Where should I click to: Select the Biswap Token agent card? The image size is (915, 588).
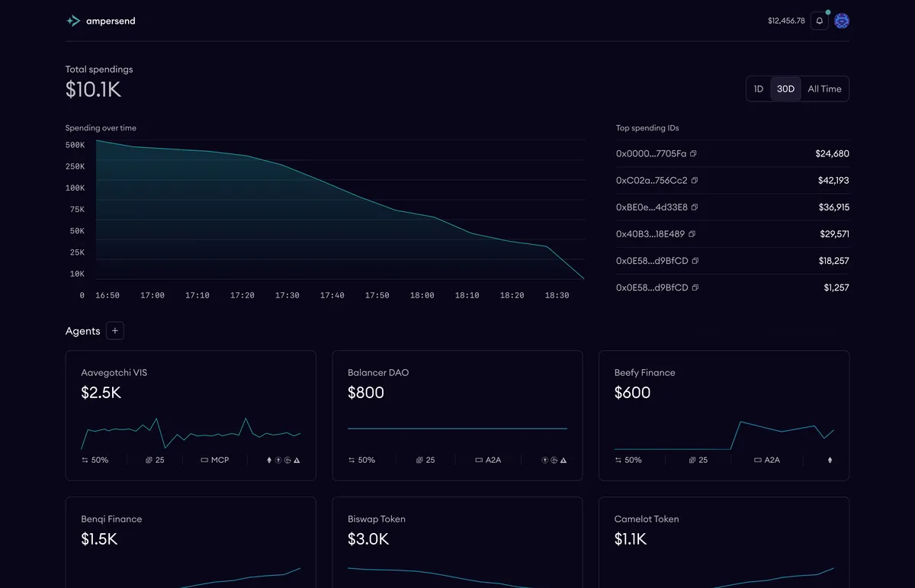457,541
